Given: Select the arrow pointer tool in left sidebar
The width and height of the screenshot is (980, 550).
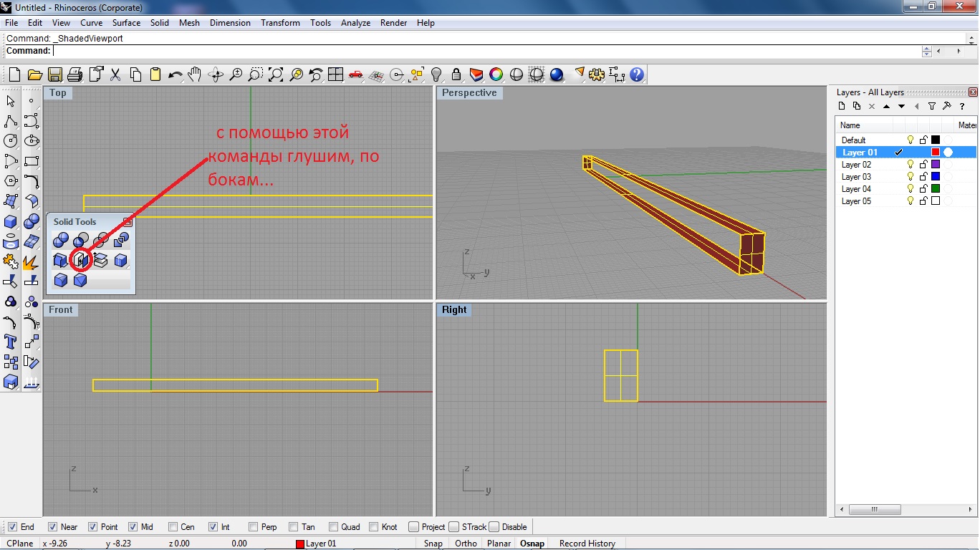Looking at the screenshot, I should (x=11, y=101).
